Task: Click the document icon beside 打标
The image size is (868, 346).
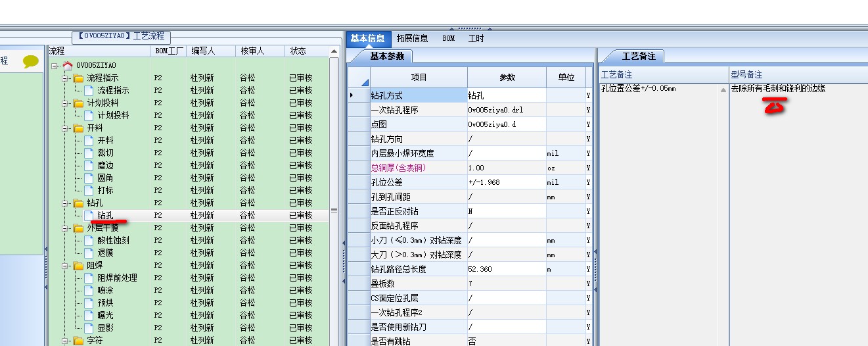Action: coord(89,191)
